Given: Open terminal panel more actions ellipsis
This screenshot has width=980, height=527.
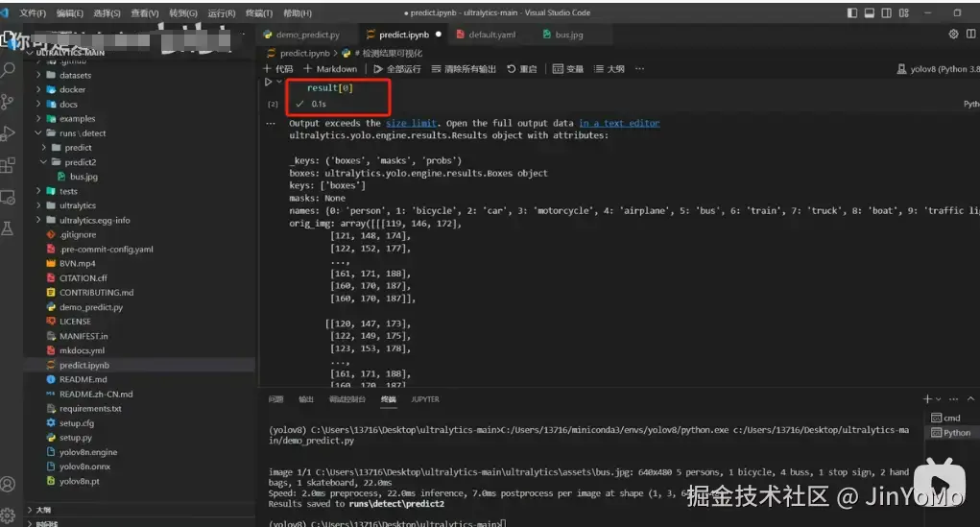Looking at the screenshot, I should click(953, 398).
